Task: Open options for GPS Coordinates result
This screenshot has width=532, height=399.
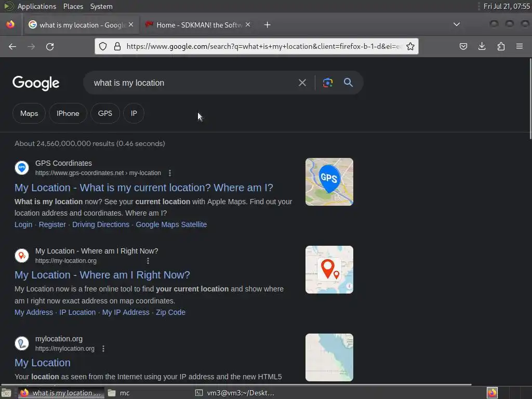Action: point(170,173)
